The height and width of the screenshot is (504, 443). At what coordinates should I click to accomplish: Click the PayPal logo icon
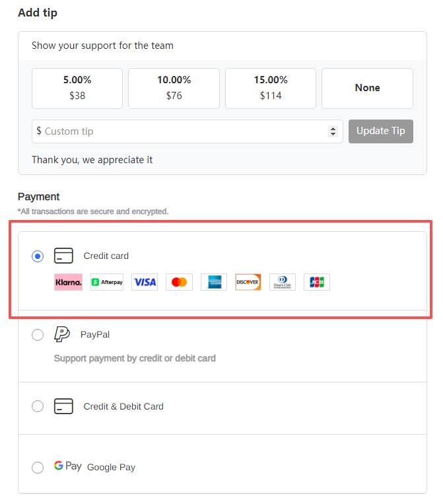pyautogui.click(x=62, y=334)
